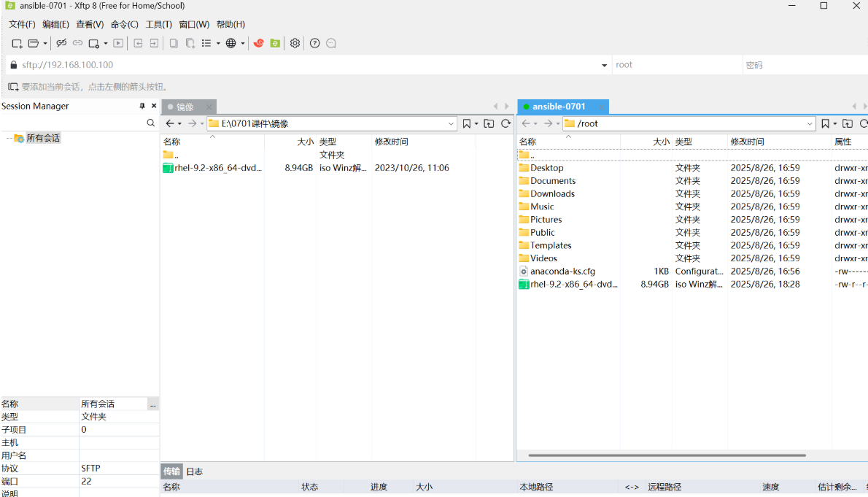Click the ellipsis button beside 所有会话 property
868x497 pixels.
[152, 404]
